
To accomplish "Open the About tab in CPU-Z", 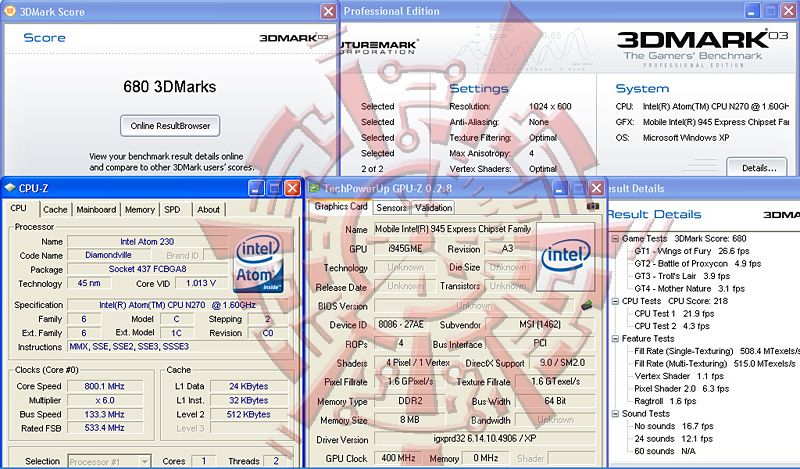I will pyautogui.click(x=208, y=209).
